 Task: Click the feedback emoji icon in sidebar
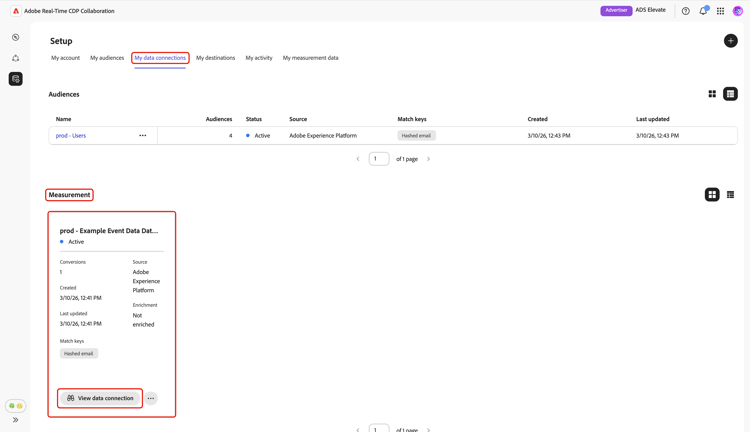16,406
